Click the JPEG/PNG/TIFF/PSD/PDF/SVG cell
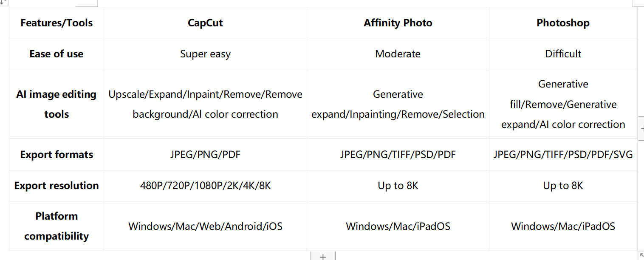This screenshot has width=644, height=260. pos(563,155)
